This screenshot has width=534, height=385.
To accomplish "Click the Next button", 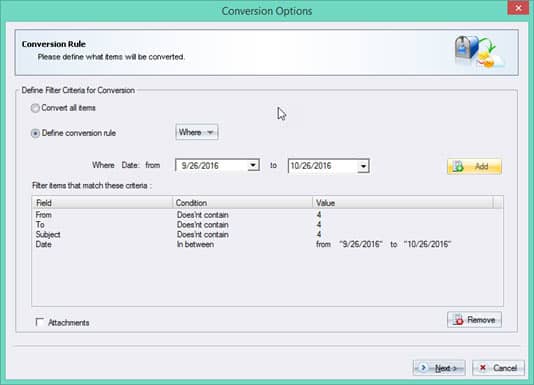I will click(x=439, y=368).
